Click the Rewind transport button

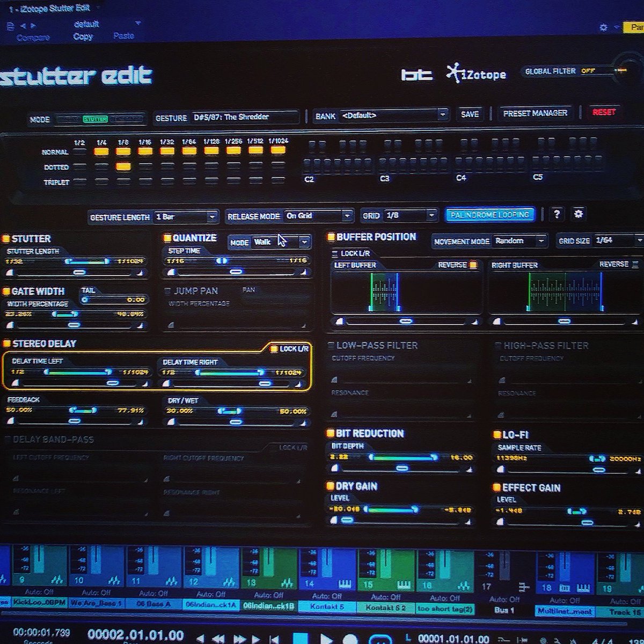pyautogui.click(x=219, y=639)
